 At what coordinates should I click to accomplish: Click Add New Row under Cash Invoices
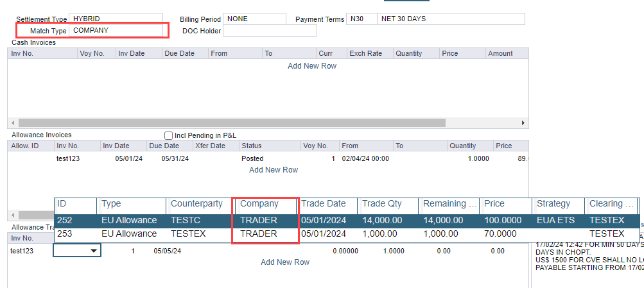click(x=311, y=66)
